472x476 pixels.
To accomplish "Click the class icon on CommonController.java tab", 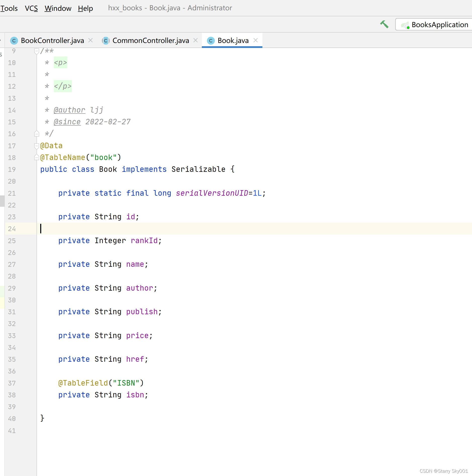I will coord(106,40).
